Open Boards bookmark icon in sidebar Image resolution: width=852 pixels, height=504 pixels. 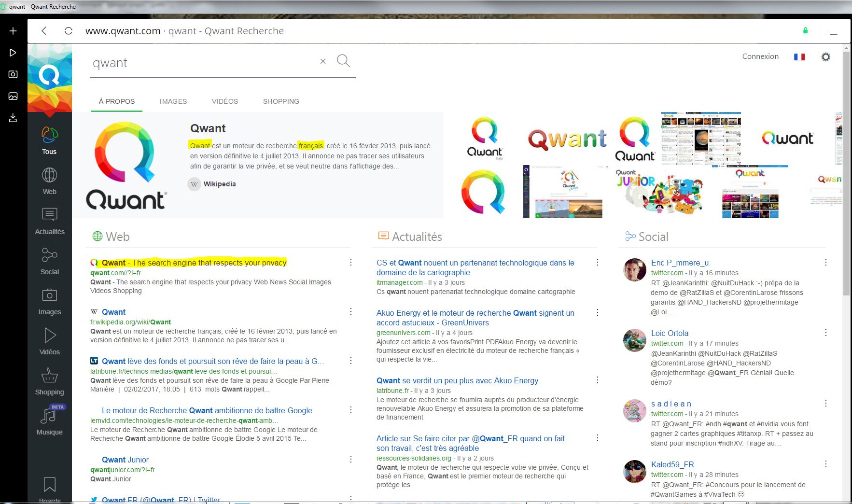pos(49,485)
